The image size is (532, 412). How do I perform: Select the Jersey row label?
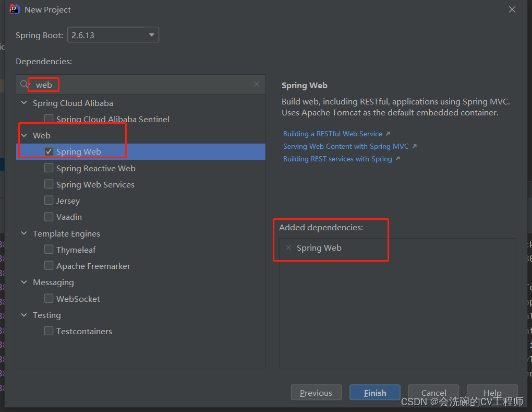pyautogui.click(x=68, y=201)
